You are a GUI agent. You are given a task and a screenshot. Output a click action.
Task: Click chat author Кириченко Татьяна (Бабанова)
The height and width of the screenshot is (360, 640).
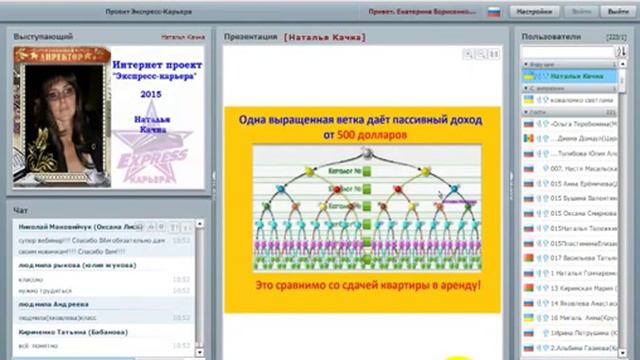[x=73, y=332]
